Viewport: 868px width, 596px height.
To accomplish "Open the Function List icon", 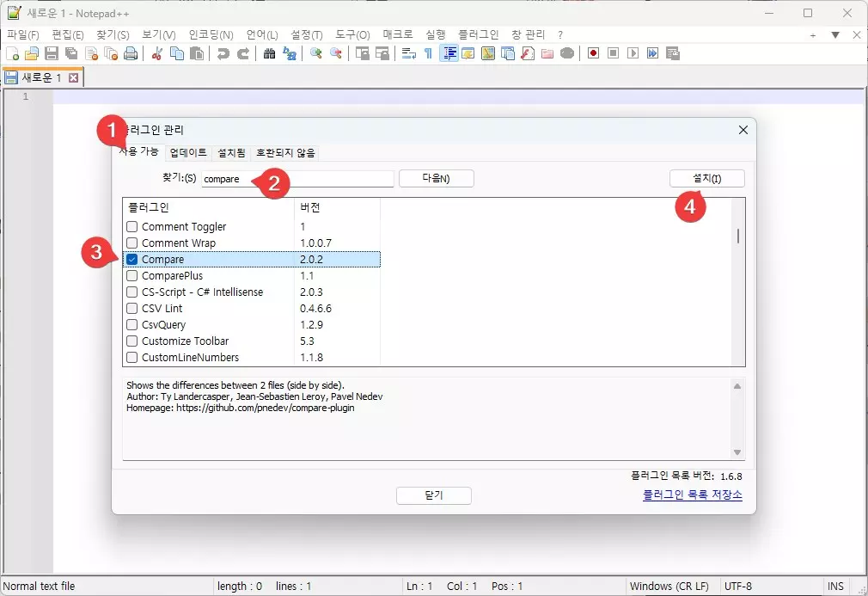I will (x=528, y=53).
